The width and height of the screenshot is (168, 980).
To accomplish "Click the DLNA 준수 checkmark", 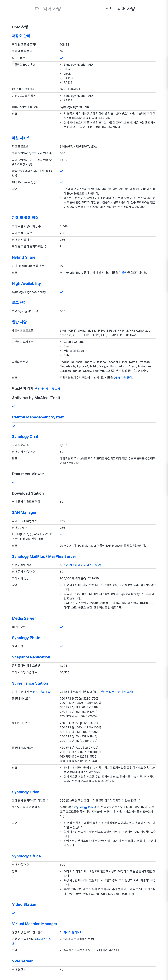I will tap(61, 627).
